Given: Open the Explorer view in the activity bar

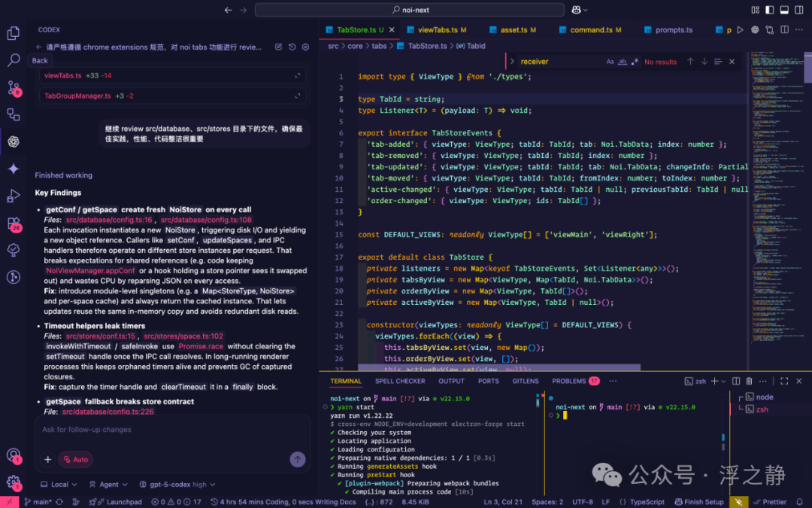Looking at the screenshot, I should point(14,33).
